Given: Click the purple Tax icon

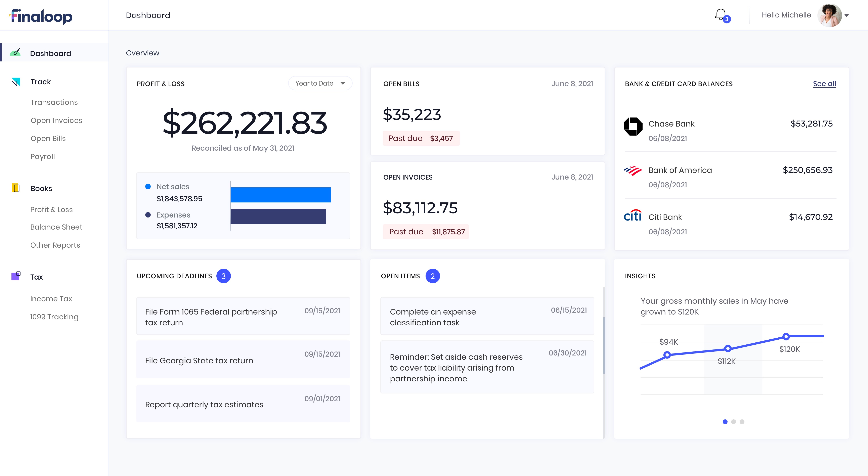Looking at the screenshot, I should [16, 276].
